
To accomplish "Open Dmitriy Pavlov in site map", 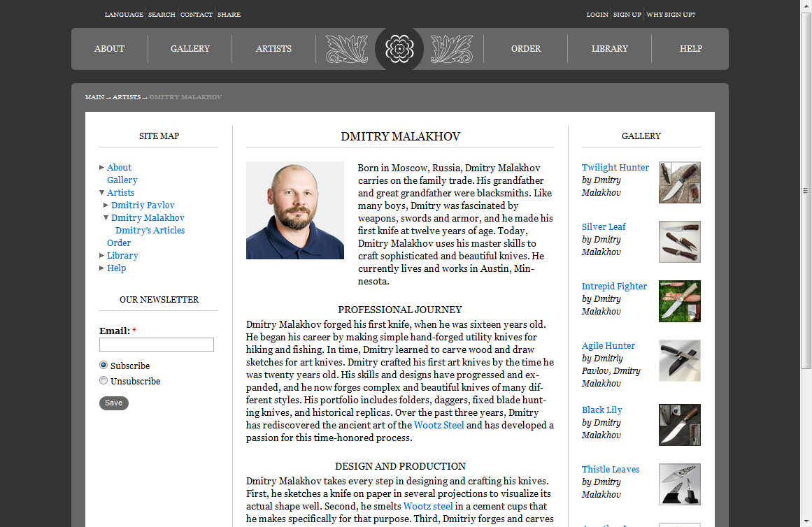I will (143, 205).
